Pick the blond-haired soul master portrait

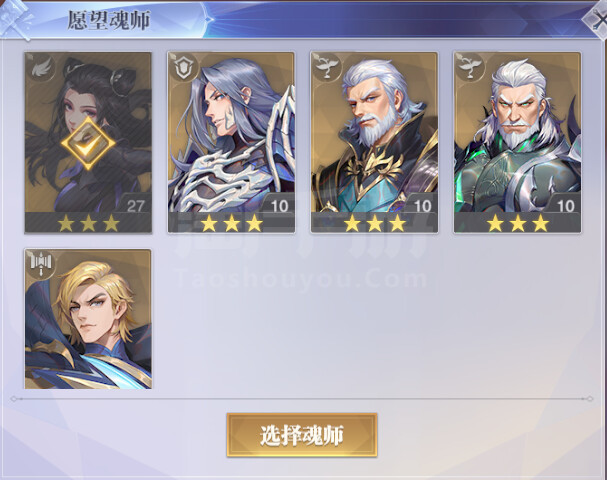coord(88,319)
